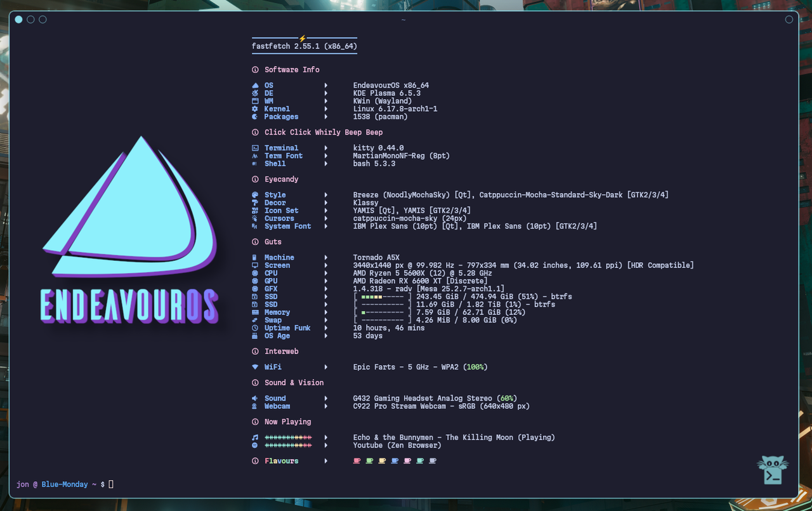Click the WiFi row signal icon
This screenshot has height=511, width=812.
pyautogui.click(x=255, y=367)
